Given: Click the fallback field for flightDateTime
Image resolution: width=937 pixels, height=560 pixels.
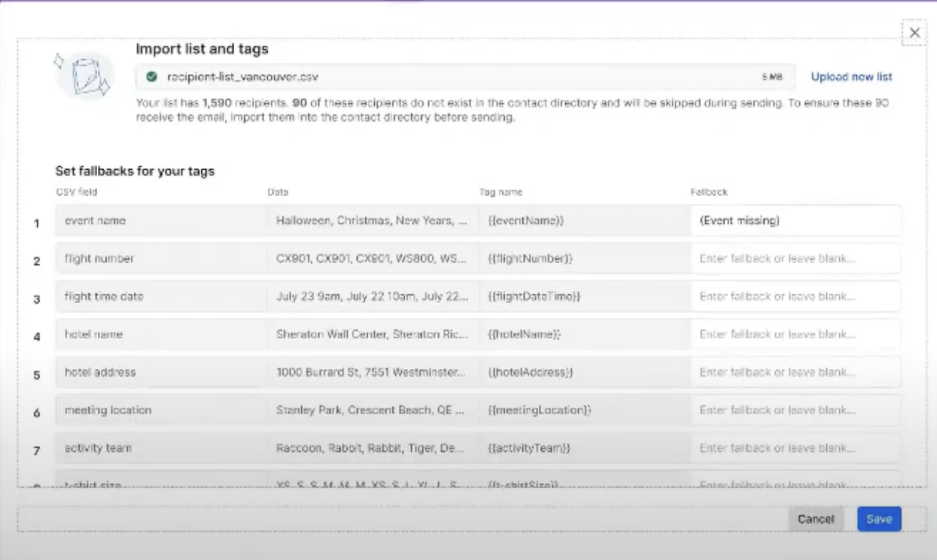Looking at the screenshot, I should tap(796, 296).
